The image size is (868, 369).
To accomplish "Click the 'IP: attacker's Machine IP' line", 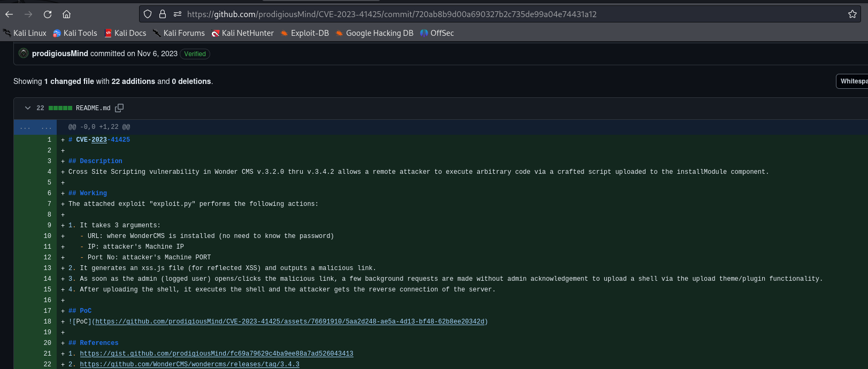I will (x=132, y=247).
